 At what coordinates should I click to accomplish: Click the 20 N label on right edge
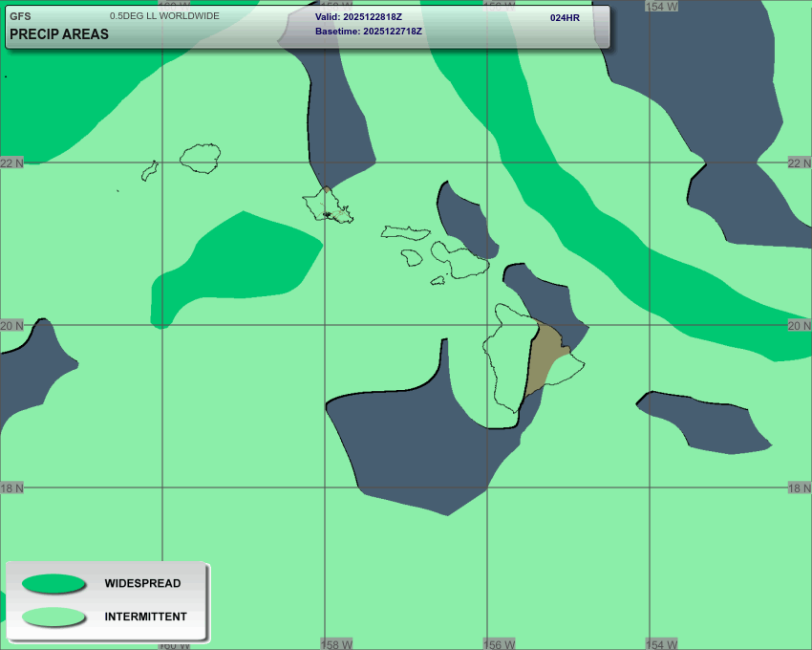coord(799,326)
